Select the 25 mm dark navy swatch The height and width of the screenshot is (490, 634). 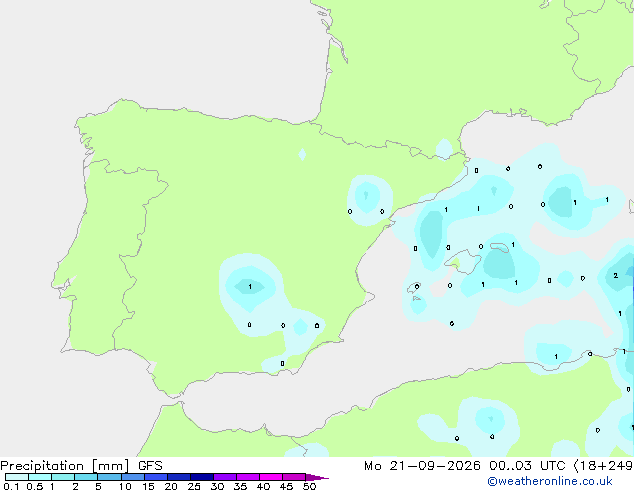(202, 477)
